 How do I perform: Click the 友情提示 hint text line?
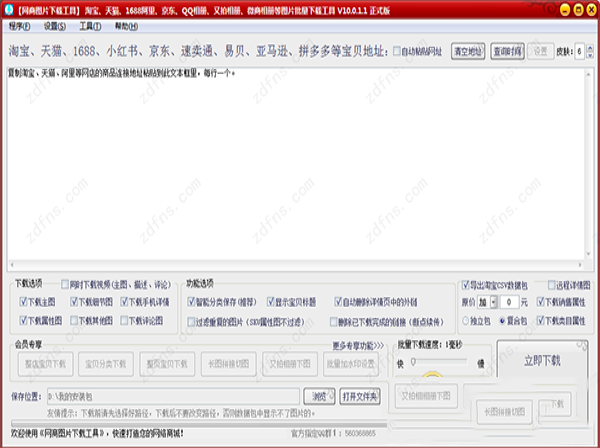tap(181, 414)
